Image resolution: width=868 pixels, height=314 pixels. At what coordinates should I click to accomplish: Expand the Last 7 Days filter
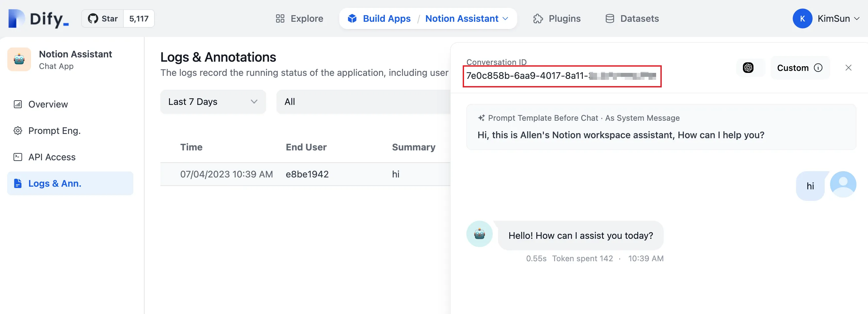tap(213, 102)
